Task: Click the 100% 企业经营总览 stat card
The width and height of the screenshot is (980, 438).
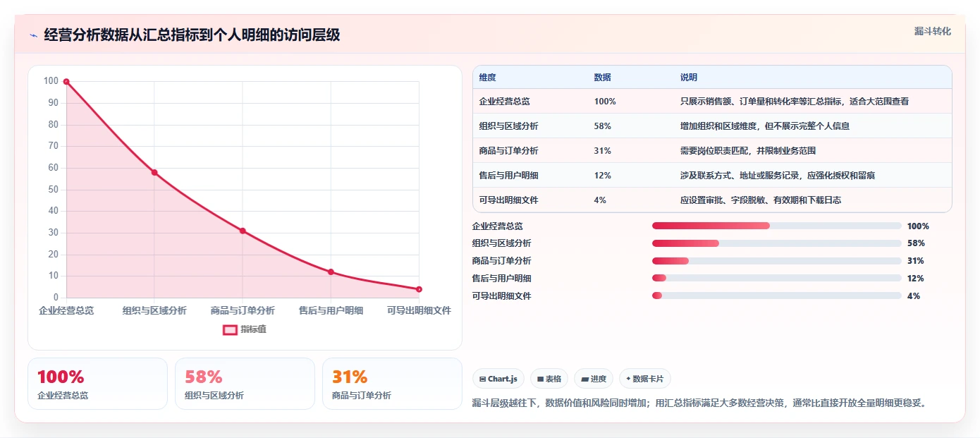Action: [x=97, y=384]
